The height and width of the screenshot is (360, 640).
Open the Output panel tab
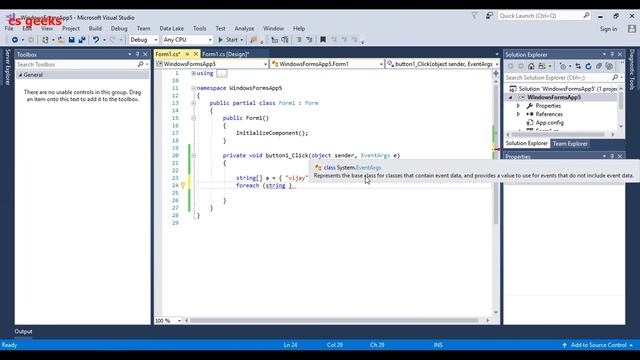(23, 331)
